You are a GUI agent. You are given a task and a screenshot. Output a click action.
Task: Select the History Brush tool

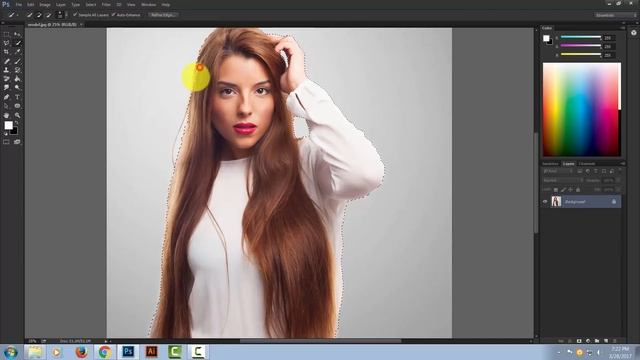pyautogui.click(x=17, y=70)
